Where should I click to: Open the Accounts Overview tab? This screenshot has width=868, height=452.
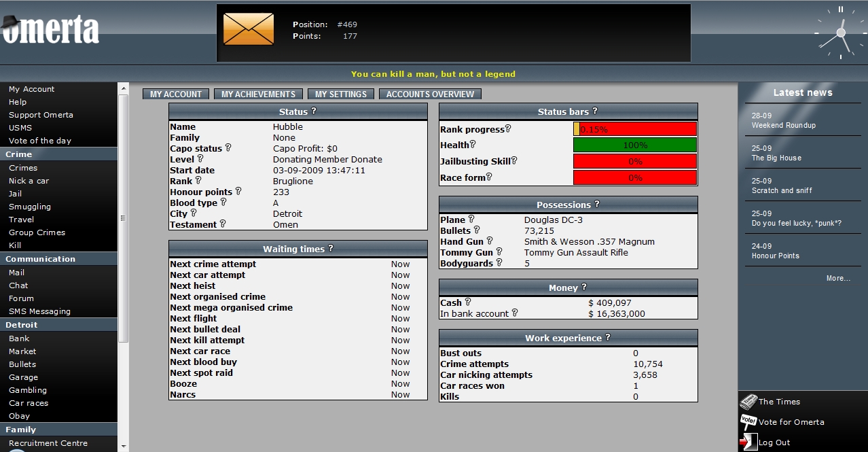430,94
